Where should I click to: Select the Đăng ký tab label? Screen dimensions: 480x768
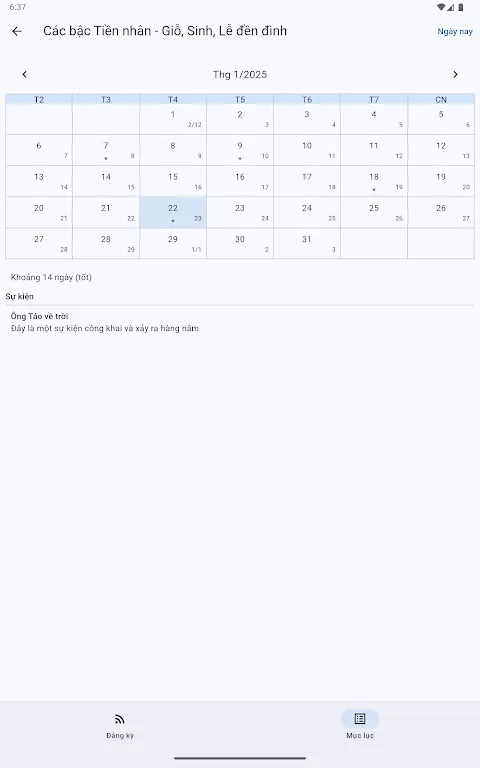point(120,735)
